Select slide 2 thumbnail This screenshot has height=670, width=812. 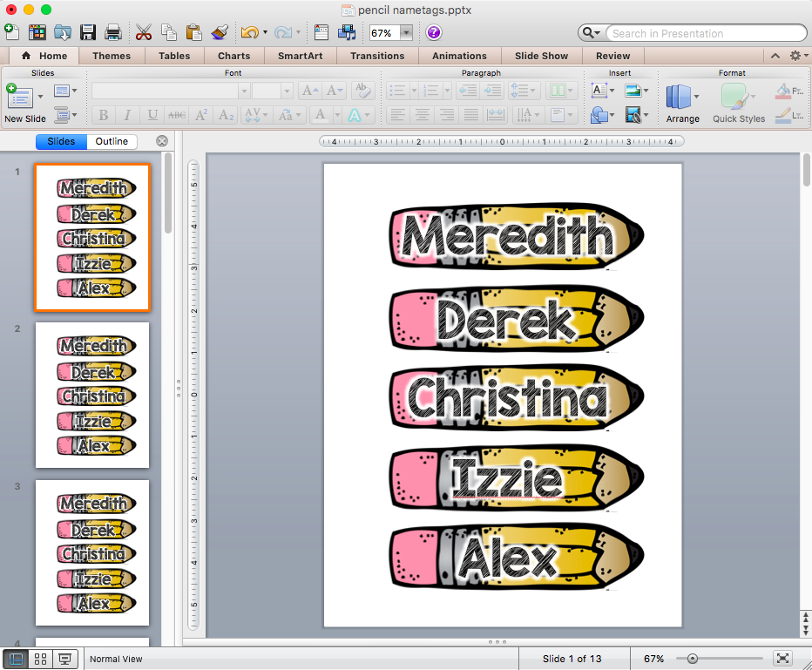point(92,395)
